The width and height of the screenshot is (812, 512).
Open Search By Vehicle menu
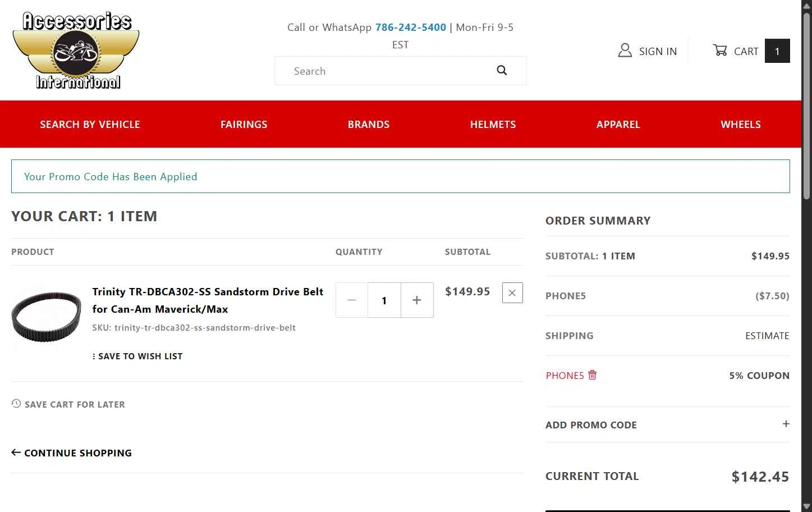pos(90,124)
